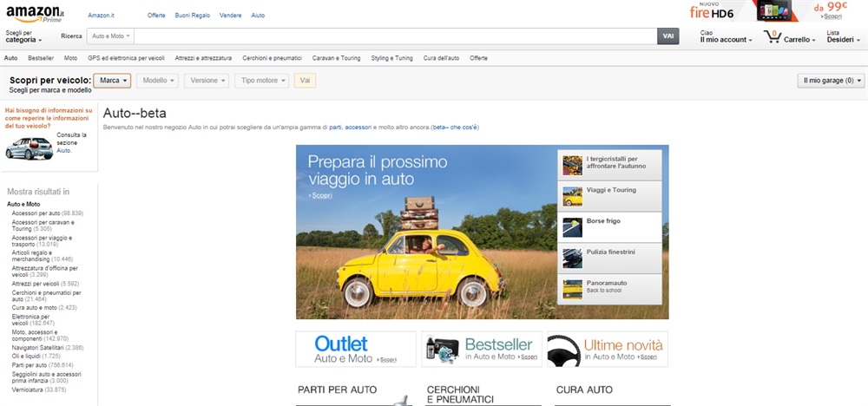Select Oli e liquidi category

36,357
